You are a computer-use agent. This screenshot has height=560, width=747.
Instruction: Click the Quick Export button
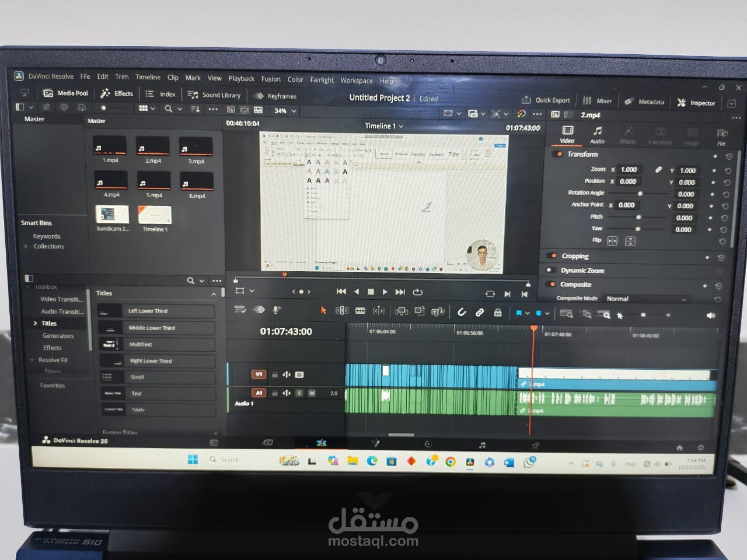click(546, 100)
